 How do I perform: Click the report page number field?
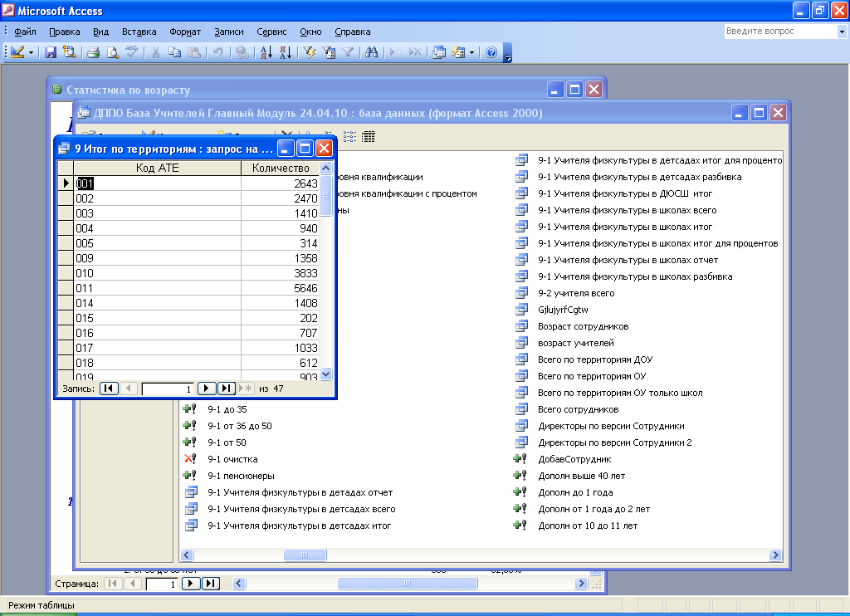pos(162,584)
